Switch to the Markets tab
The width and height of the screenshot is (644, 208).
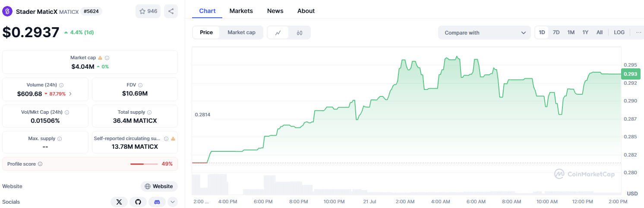pos(241,11)
